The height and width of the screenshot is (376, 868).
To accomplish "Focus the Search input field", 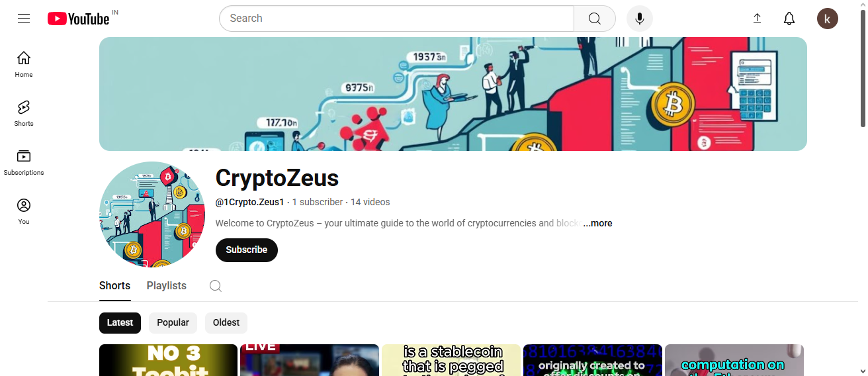I will tap(397, 19).
